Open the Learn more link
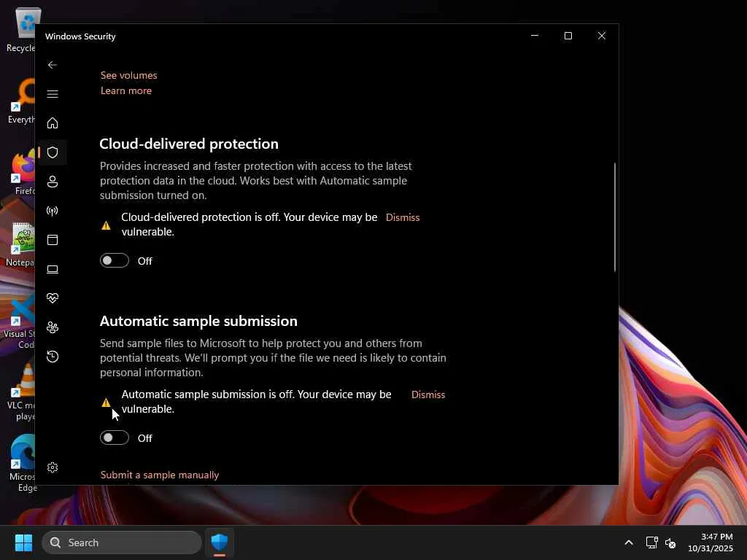The width and height of the screenshot is (747, 560). pyautogui.click(x=125, y=90)
